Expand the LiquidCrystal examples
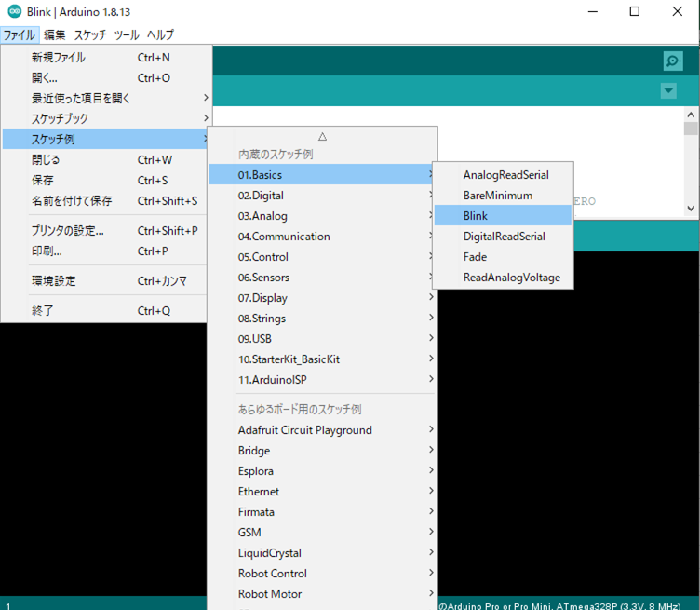This screenshot has width=700, height=610. click(x=322, y=553)
